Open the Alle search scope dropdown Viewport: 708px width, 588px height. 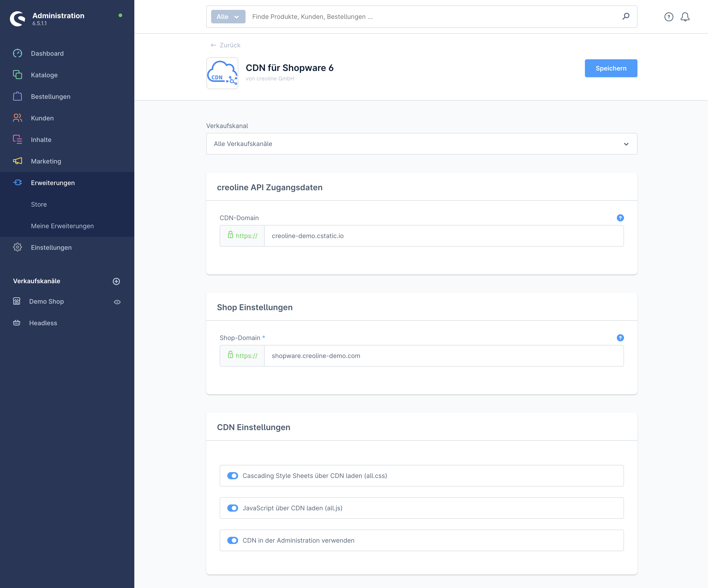click(x=228, y=17)
